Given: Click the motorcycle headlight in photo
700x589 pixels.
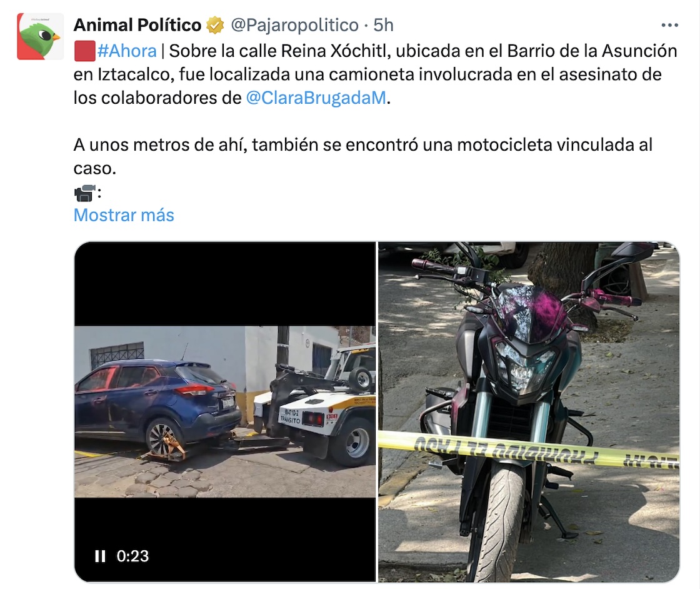Looking at the screenshot, I should tap(524, 366).
